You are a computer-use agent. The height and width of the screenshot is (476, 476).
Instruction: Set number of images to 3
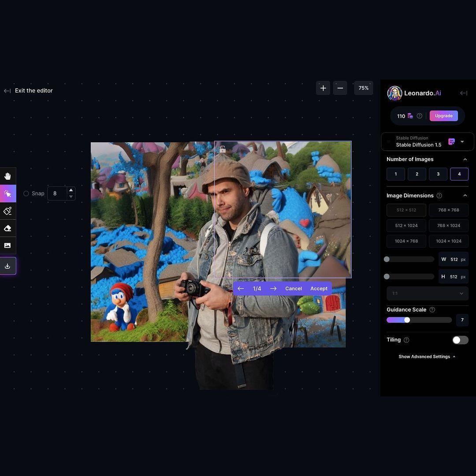click(x=438, y=174)
